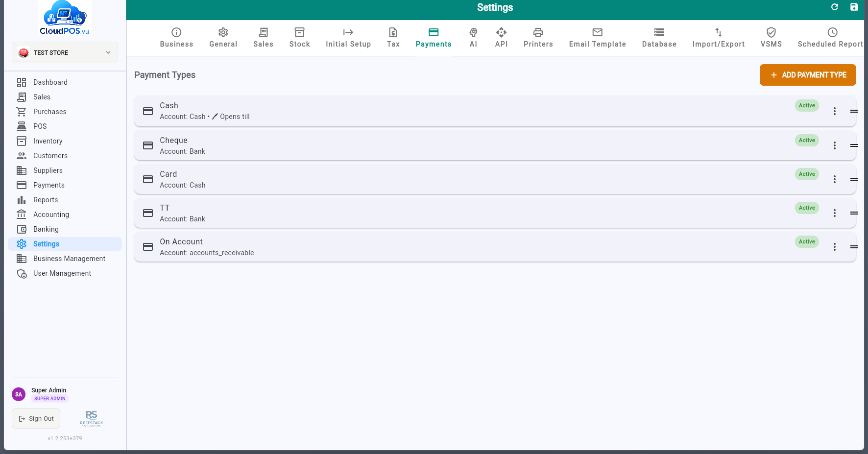Image resolution: width=868 pixels, height=454 pixels.
Task: Open the Initial Setup tab
Action: pos(348,38)
